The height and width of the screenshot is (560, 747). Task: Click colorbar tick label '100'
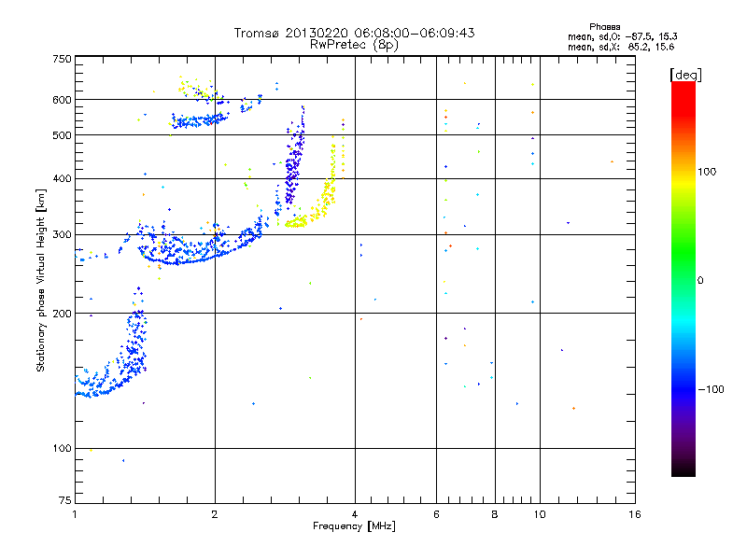707,172
